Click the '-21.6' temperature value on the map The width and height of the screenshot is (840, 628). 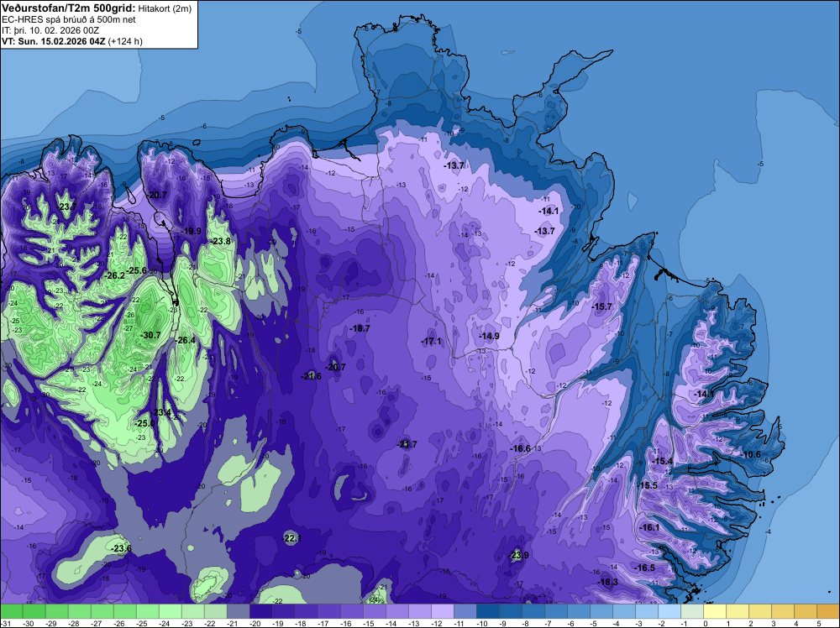(x=312, y=376)
